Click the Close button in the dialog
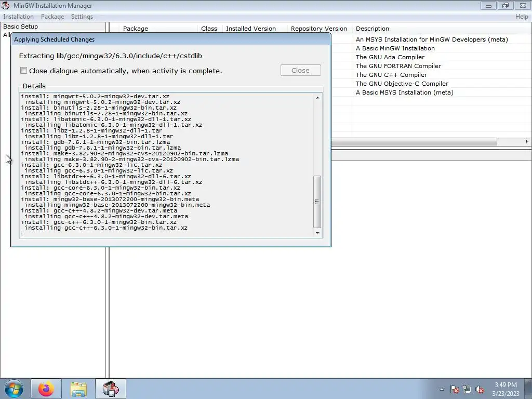Image resolution: width=532 pixels, height=399 pixels. click(x=300, y=70)
